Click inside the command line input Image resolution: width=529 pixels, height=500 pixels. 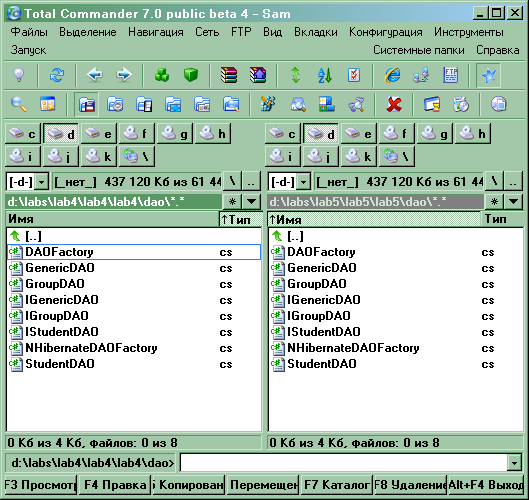tap(344, 463)
